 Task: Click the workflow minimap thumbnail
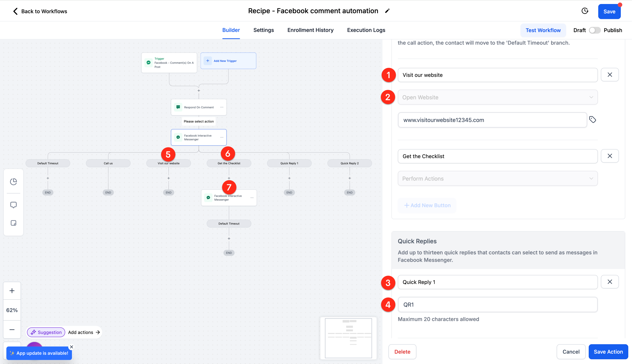pyautogui.click(x=348, y=338)
